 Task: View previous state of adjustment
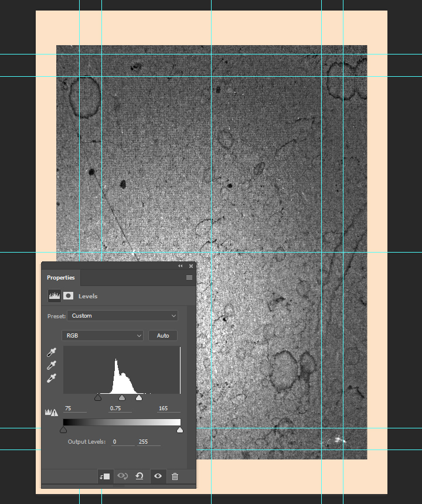(x=122, y=476)
